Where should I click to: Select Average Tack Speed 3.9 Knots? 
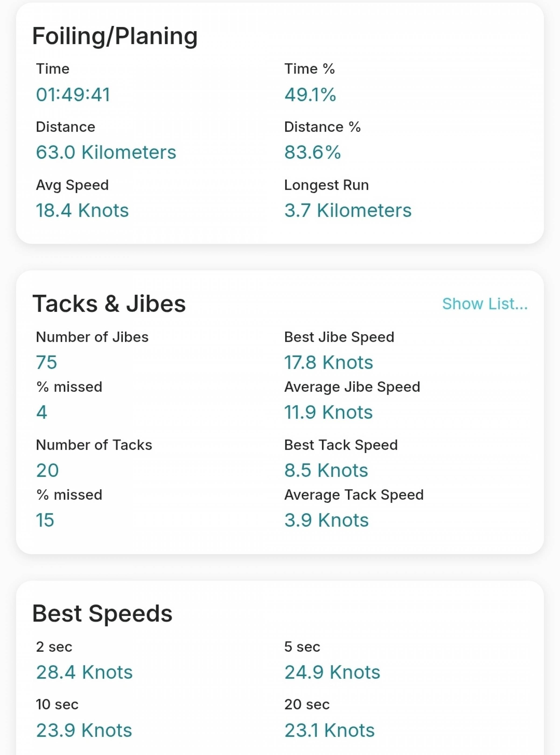click(326, 520)
